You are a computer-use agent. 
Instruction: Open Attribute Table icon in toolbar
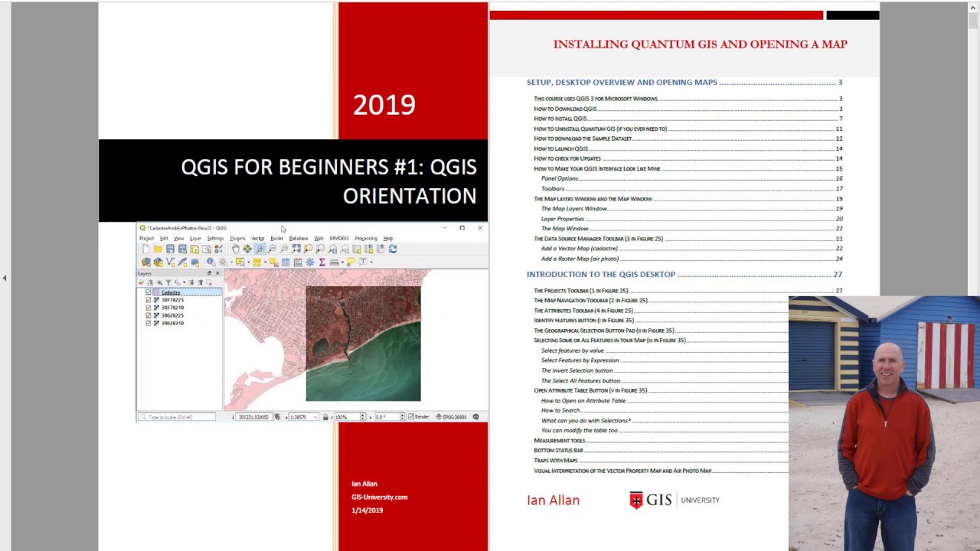[286, 262]
